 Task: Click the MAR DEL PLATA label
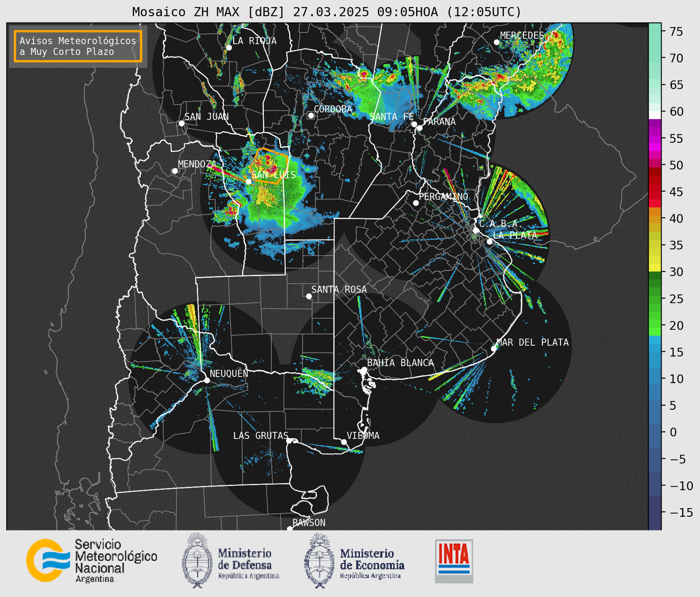(x=533, y=343)
